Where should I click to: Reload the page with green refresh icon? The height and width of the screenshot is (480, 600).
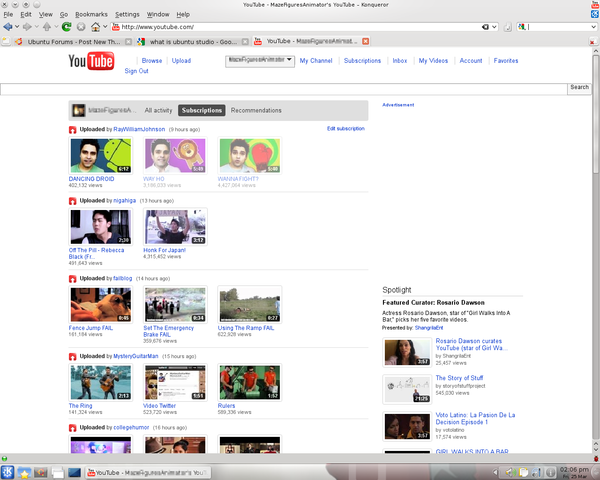tap(67, 27)
